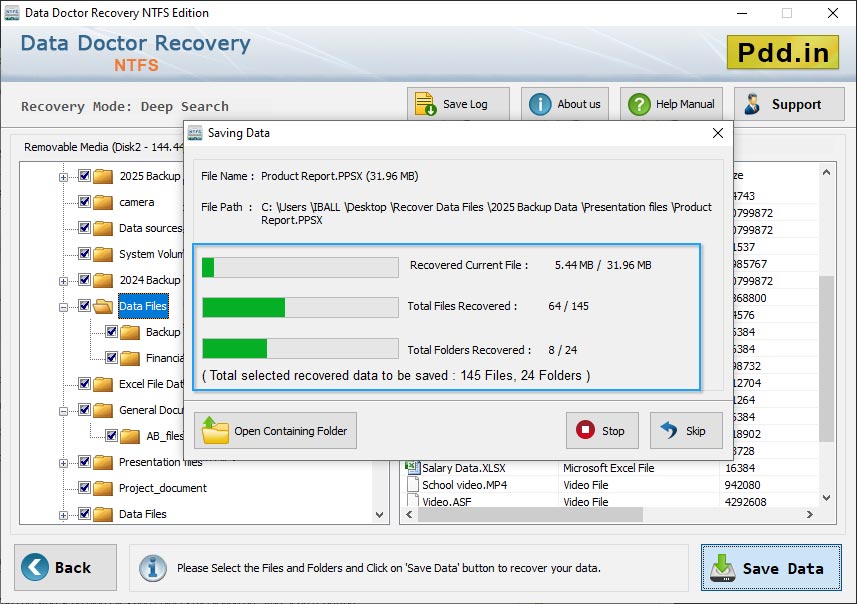Open the Help Manual button
857x604 pixels.
pos(671,104)
